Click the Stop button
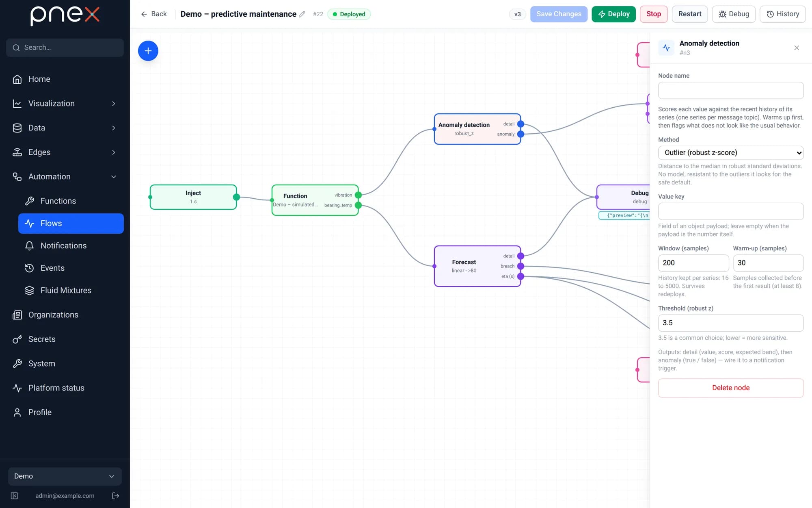Viewport: 812px width, 508px height. 654,14
